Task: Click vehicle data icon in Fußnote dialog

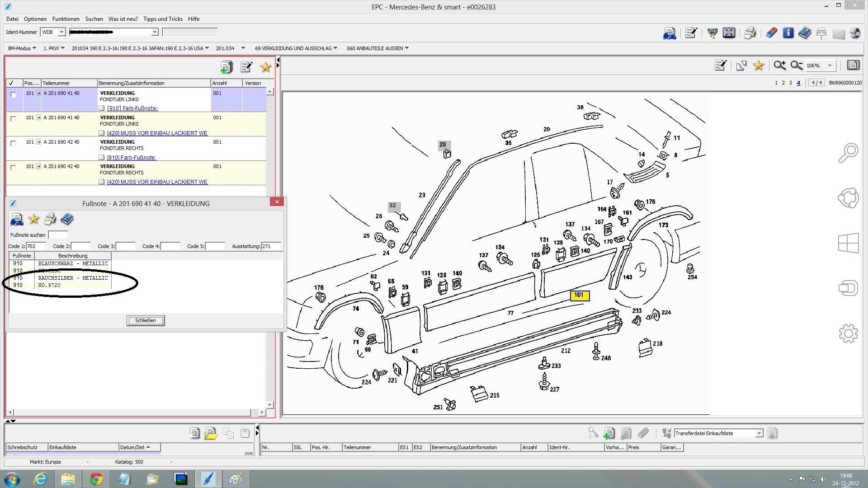Action: (x=17, y=220)
